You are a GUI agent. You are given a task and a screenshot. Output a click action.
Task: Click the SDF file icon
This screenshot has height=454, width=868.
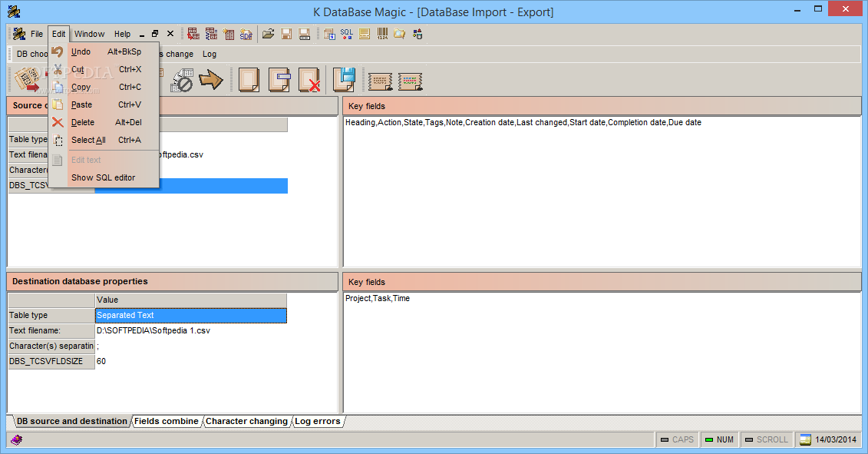(x=246, y=34)
